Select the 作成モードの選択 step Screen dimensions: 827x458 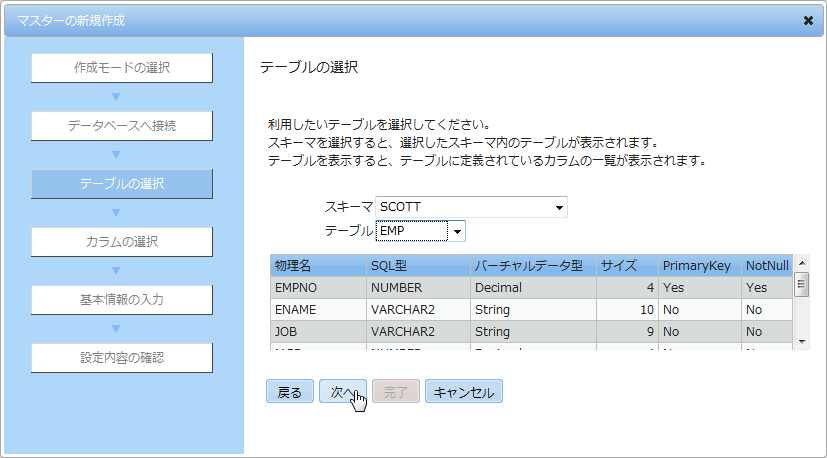click(122, 68)
